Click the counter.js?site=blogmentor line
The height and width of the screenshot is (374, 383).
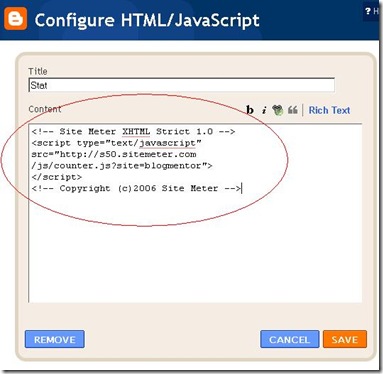[x=122, y=166]
